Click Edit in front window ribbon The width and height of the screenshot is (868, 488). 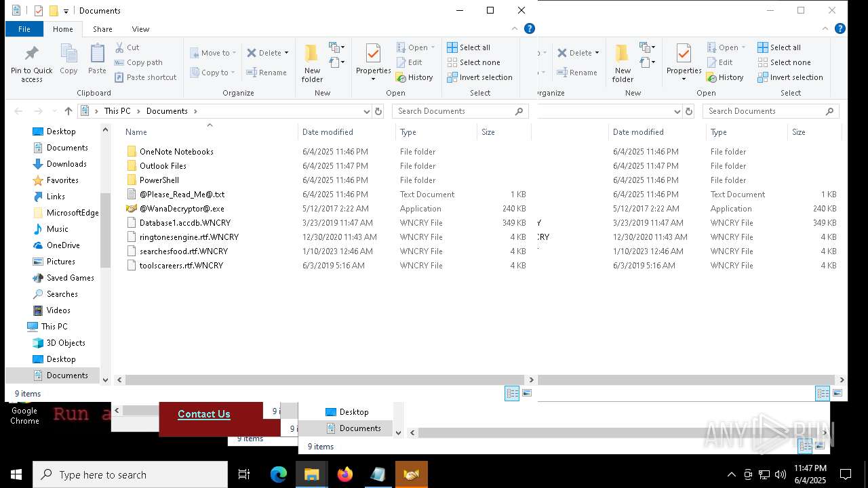coord(409,62)
